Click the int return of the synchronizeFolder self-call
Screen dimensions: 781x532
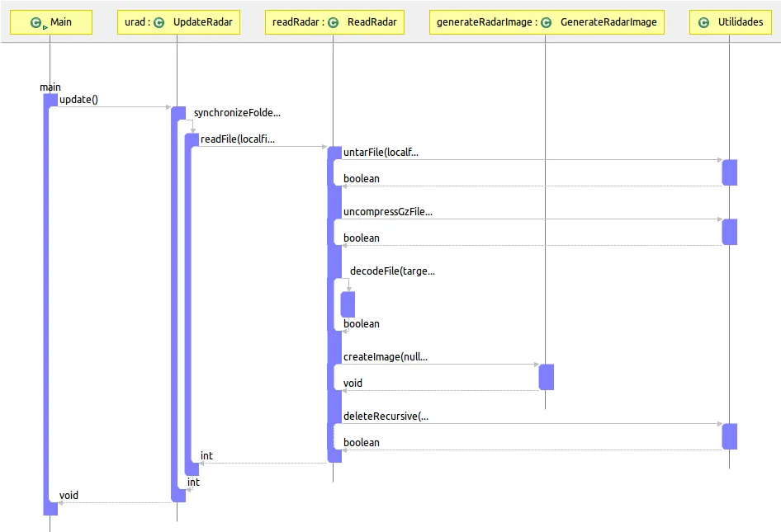click(193, 483)
